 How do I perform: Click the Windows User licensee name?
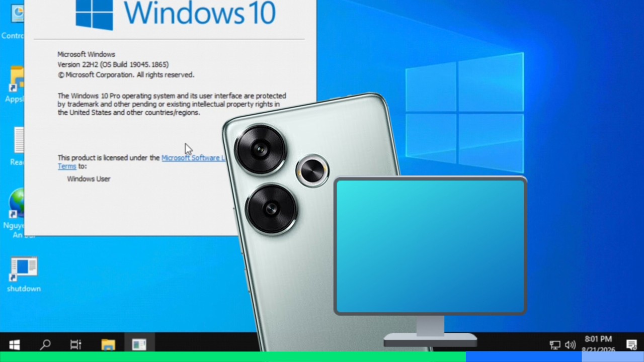(x=89, y=178)
